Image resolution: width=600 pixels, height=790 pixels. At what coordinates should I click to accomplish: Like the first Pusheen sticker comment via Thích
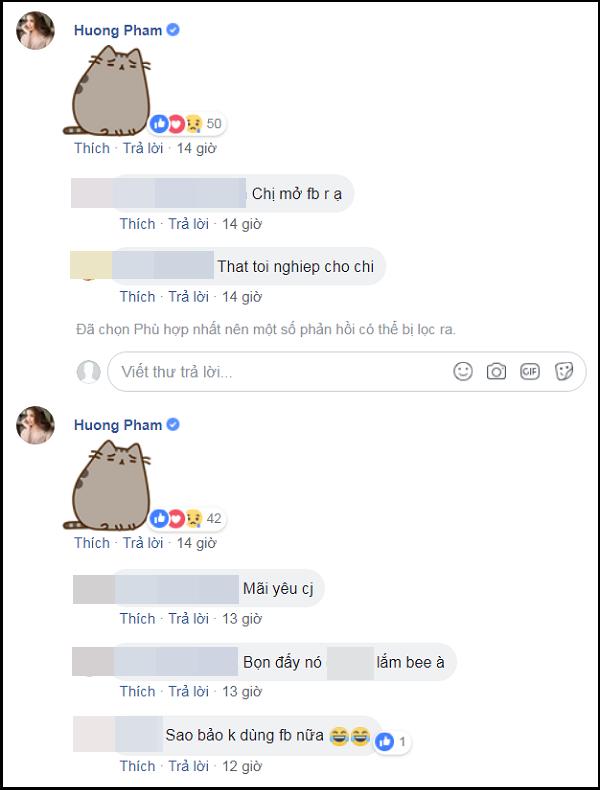tap(92, 148)
